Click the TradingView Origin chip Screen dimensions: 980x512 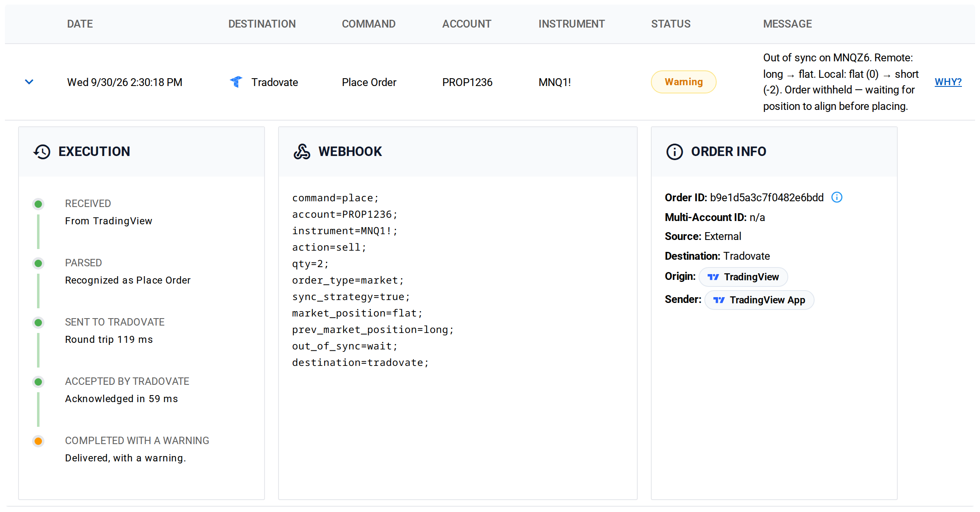743,277
